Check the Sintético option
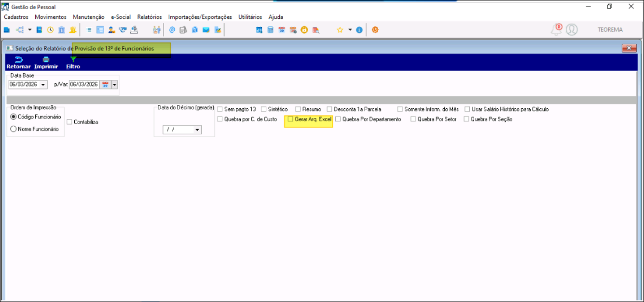This screenshot has height=302, width=644. tap(263, 109)
